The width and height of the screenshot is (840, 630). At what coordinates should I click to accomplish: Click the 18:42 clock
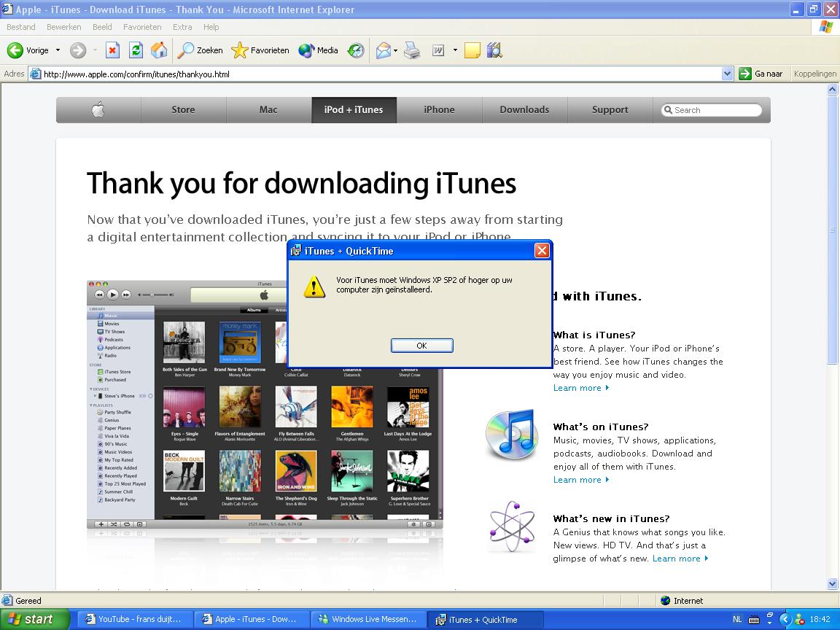click(820, 619)
